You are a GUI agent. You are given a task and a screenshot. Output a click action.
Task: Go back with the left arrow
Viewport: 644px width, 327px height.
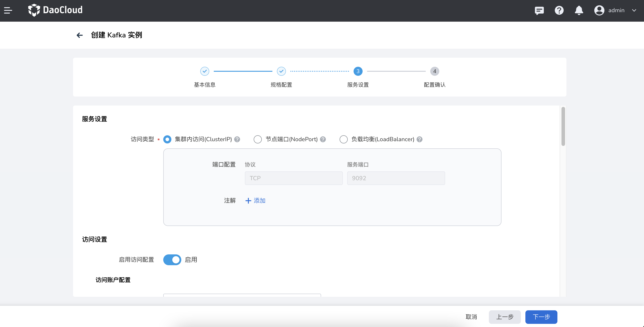[80, 35]
